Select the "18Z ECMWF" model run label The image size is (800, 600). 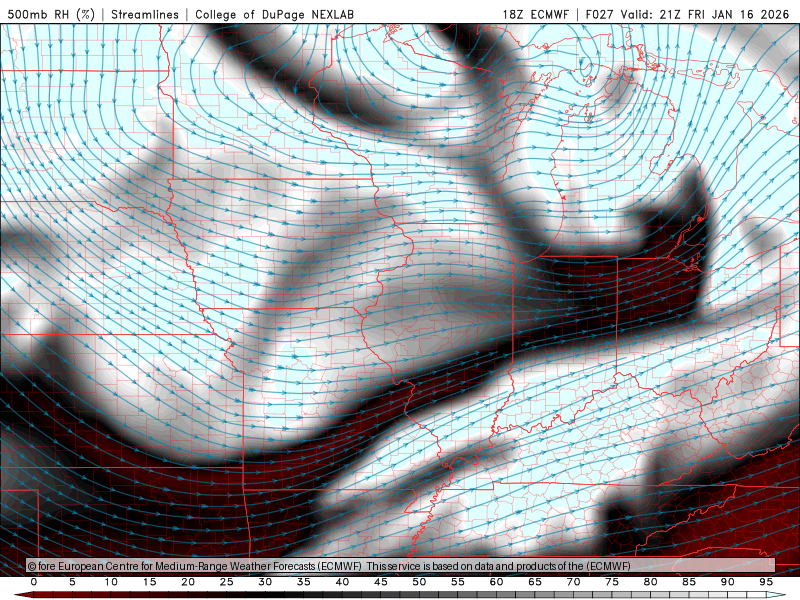coord(535,14)
